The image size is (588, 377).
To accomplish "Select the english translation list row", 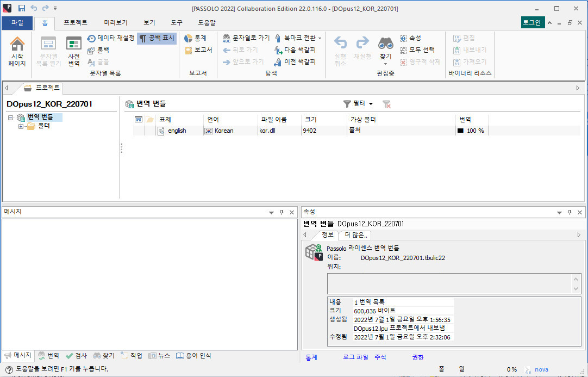I will pos(357,131).
